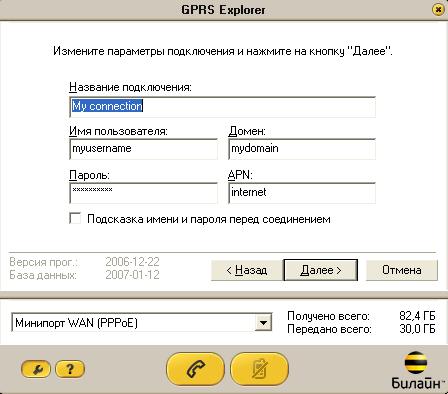Click the label Имя пользователя:
This screenshot has width=448, height=394.
click(118, 131)
